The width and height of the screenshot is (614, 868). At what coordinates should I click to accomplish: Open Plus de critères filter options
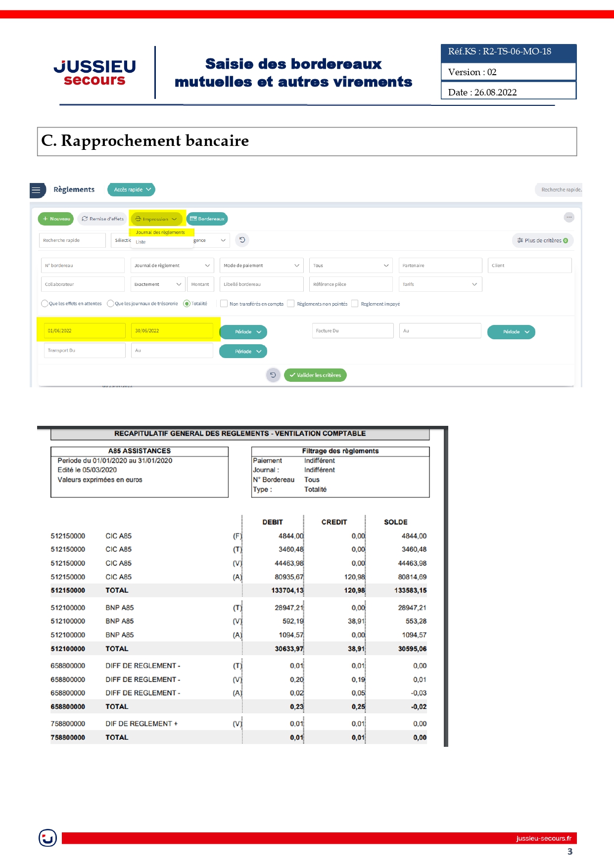point(542,240)
